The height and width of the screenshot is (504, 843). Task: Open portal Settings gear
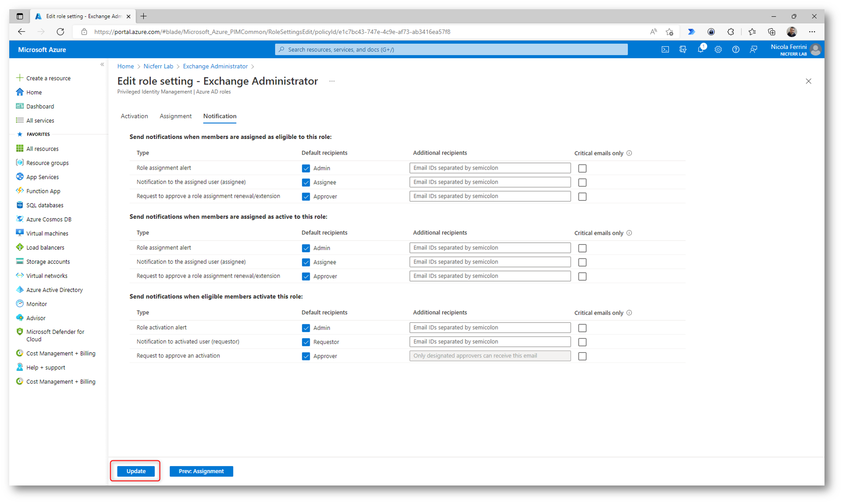click(718, 49)
